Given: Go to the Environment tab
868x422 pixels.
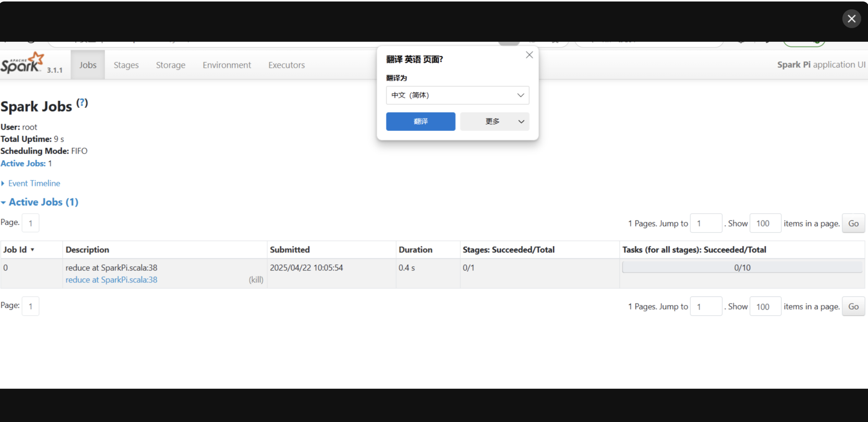Looking at the screenshot, I should coord(227,65).
